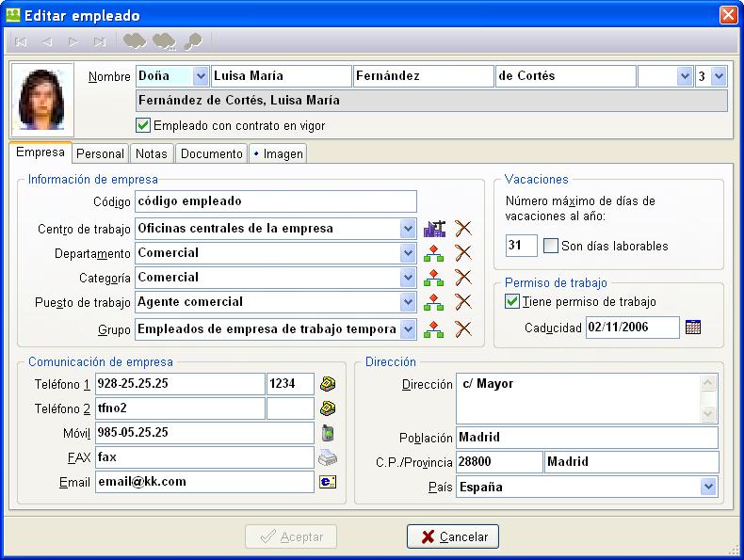Clear Categoría with X icon
Viewport: 744px width, 560px height.
(463, 278)
